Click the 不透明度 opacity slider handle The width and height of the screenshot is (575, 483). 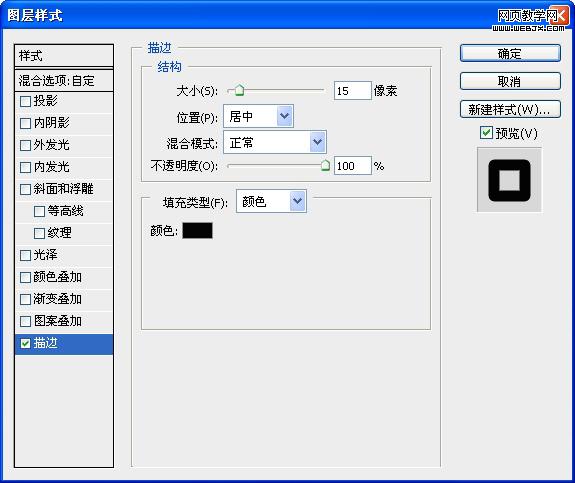pos(325,165)
